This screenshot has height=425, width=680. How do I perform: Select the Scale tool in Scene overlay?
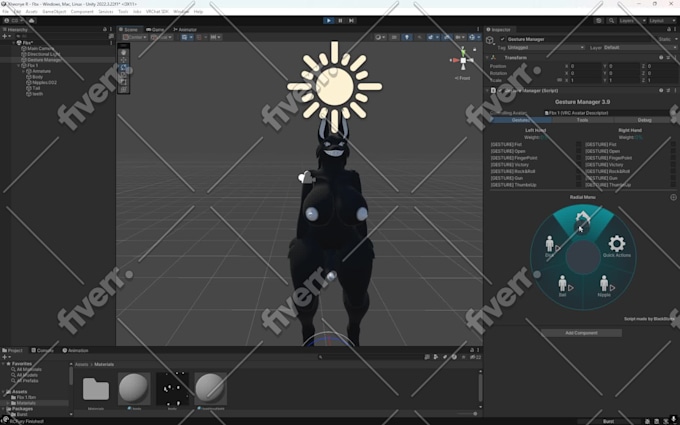click(124, 75)
